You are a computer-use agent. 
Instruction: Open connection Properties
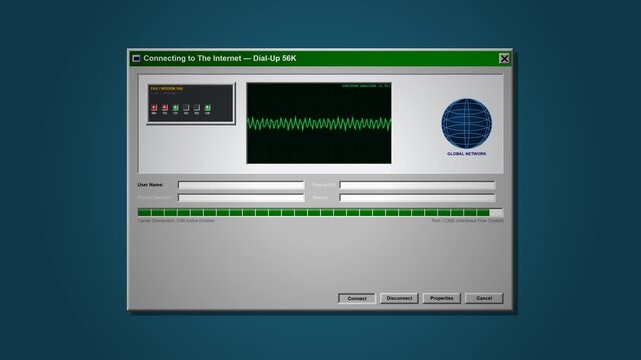click(x=442, y=298)
